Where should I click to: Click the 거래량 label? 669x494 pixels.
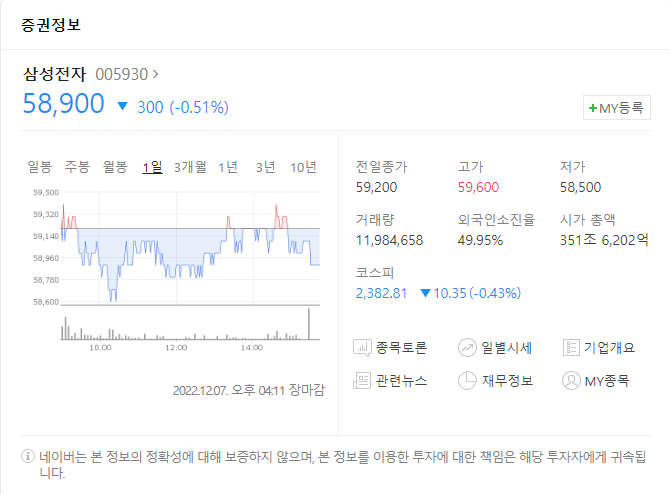[x=375, y=220]
